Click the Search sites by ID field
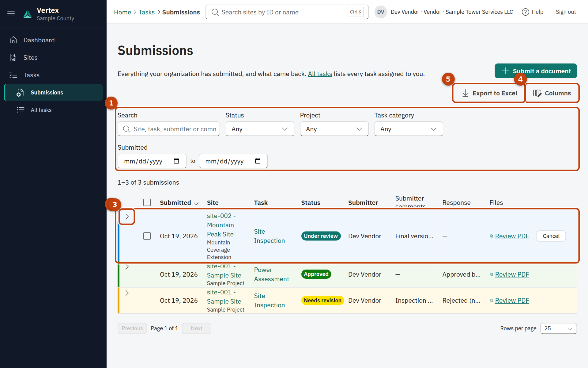Screen dimensions: 588x368 pyautogui.click(x=287, y=12)
